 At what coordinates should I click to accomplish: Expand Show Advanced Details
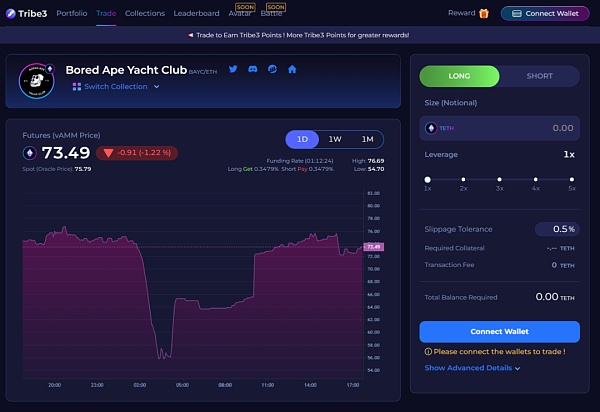coord(472,368)
